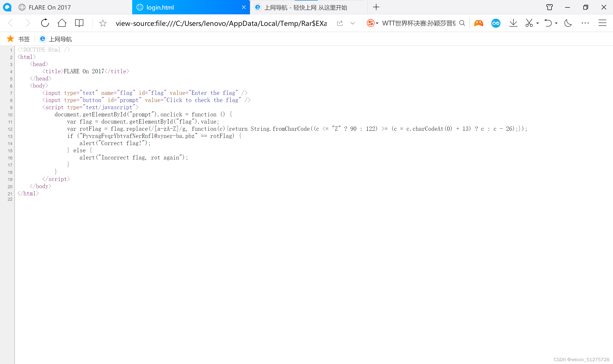The image size is (613, 364).
Task: Expand the address bar dropdown
Action: tap(353, 23)
